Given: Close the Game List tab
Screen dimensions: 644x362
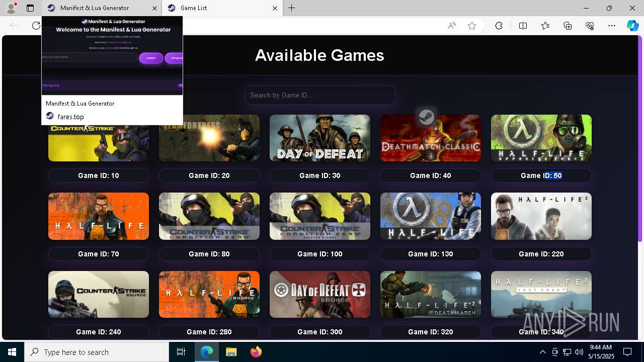Looking at the screenshot, I should 275,8.
